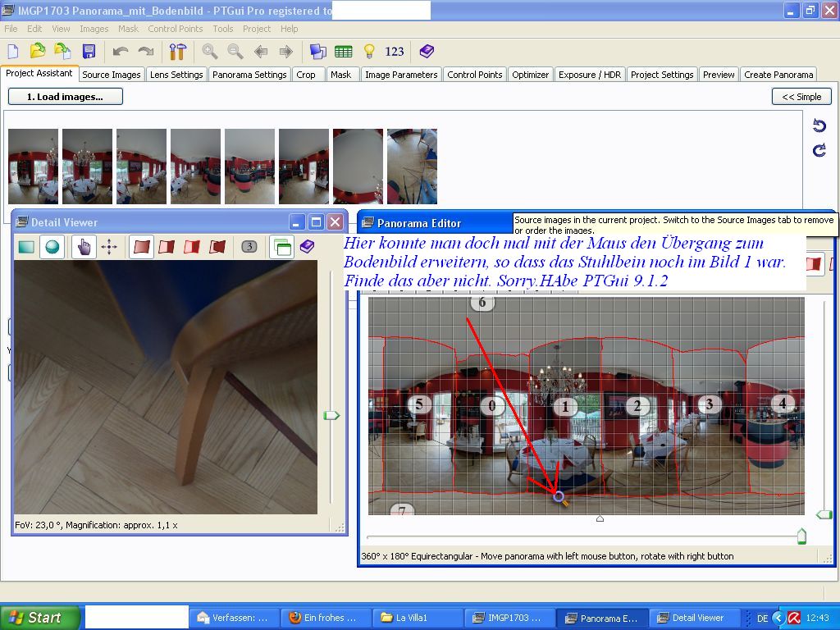
Task: Click the Control Point Table grid icon
Action: coord(344,51)
